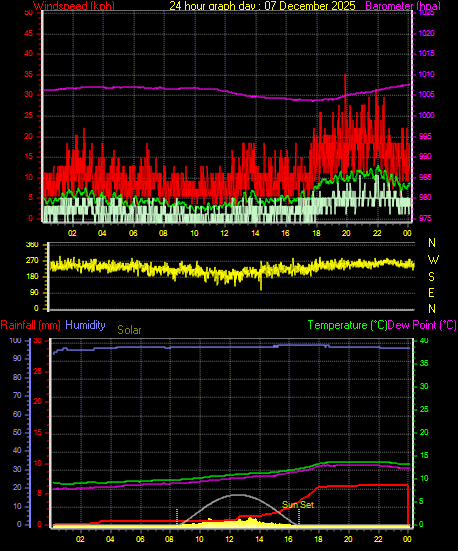This screenshot has width=458, height=551.
Task: Click the 80 humidity axis value
Action: coord(17,377)
